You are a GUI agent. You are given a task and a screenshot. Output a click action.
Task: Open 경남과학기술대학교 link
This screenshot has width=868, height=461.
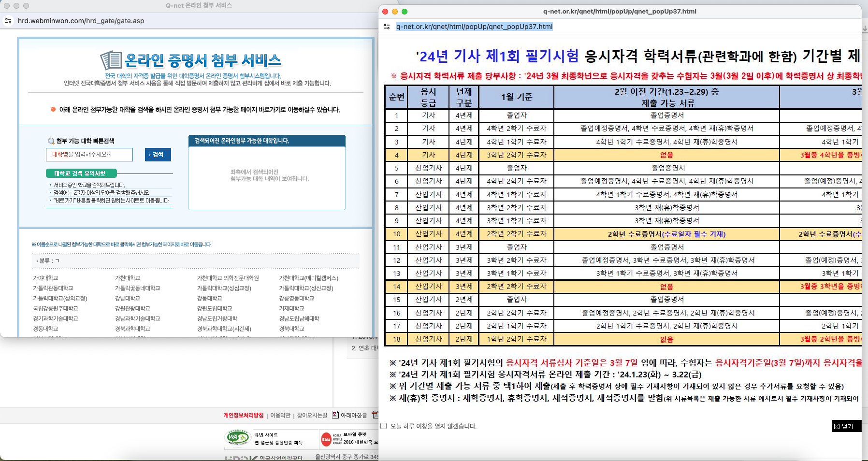[138, 318]
